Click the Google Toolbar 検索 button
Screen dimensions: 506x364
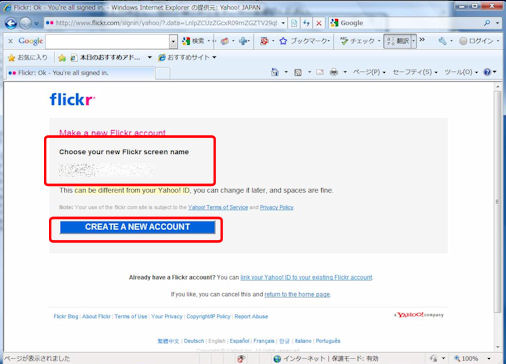(193, 41)
